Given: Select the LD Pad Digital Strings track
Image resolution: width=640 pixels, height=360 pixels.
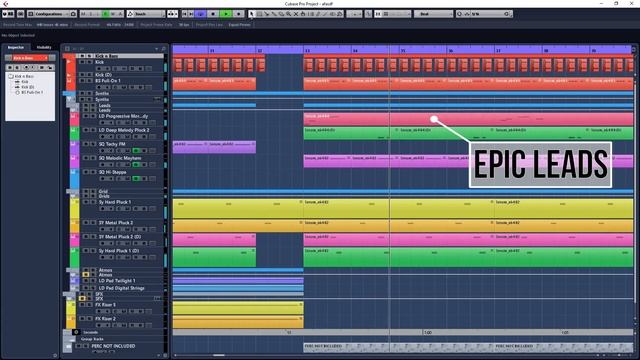Looking at the screenshot, I should point(122,288).
